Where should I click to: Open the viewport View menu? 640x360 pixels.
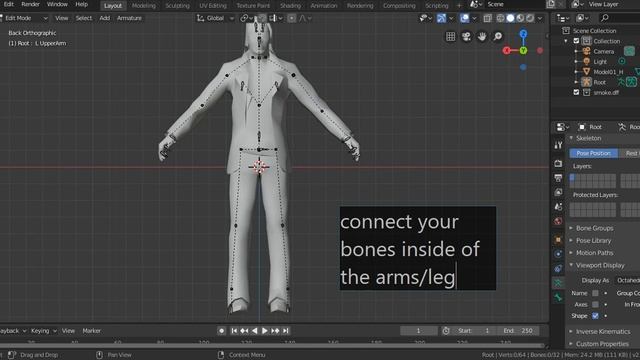coord(62,18)
